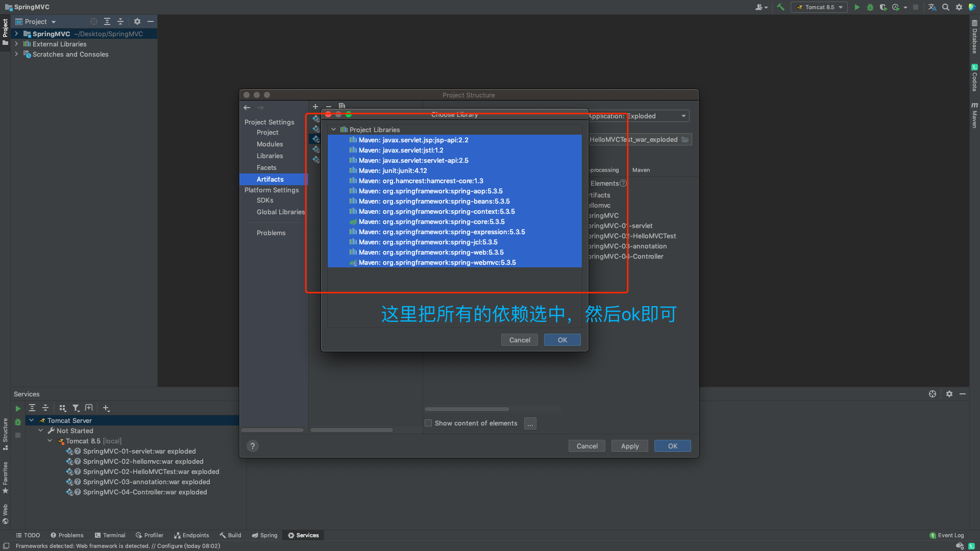The width and height of the screenshot is (980, 551).
Task: Click the help question mark button
Action: click(x=253, y=446)
